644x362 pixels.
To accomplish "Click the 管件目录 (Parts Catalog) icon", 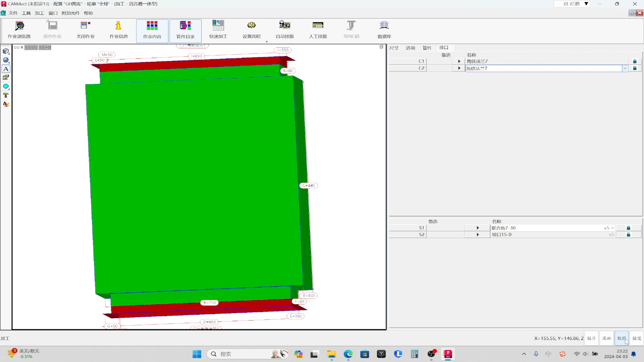I will [185, 29].
